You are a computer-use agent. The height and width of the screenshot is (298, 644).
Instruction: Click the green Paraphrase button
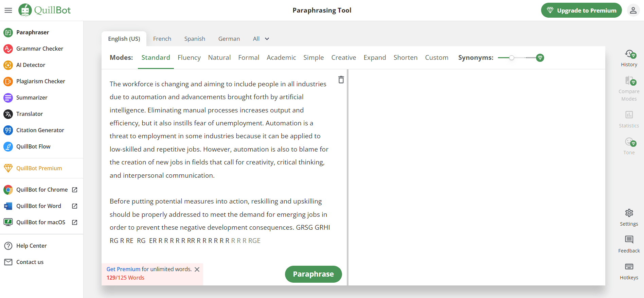pos(313,274)
